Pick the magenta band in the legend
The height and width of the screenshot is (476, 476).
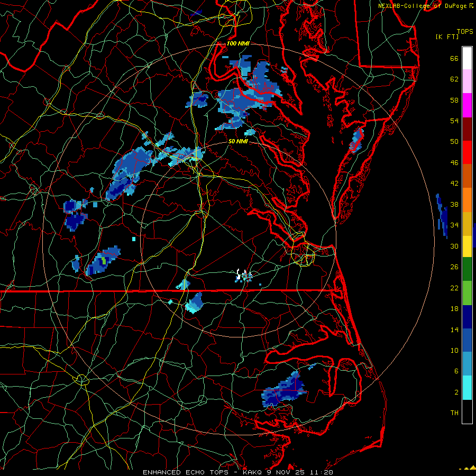click(x=467, y=105)
